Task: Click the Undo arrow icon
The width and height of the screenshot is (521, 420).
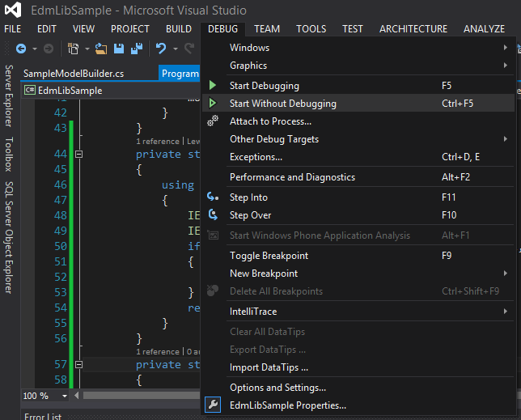Action: tap(161, 49)
